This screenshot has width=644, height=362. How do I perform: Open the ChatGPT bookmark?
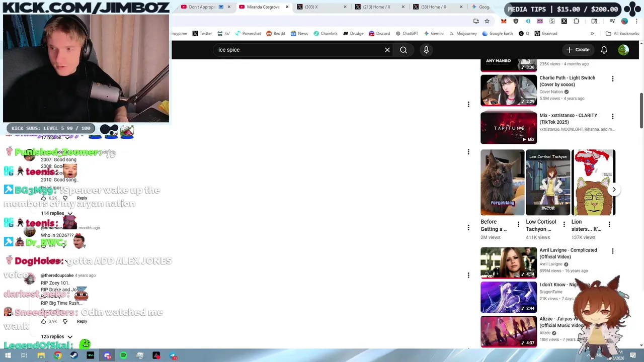[407, 34]
